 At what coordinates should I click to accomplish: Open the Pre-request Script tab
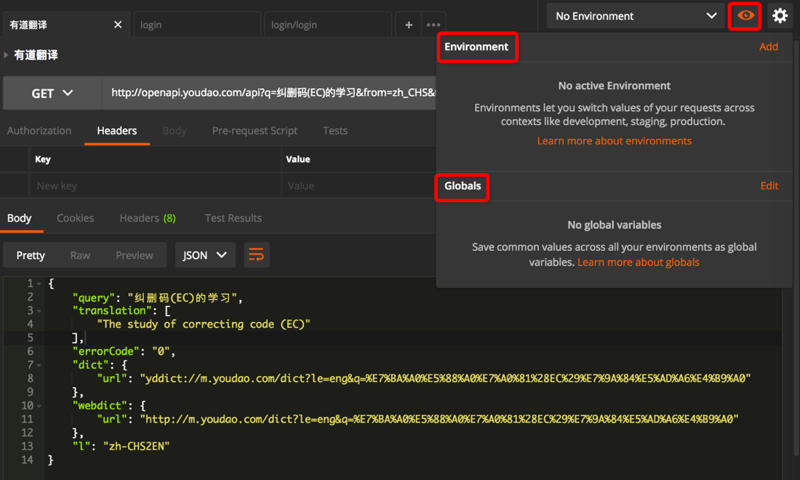[x=255, y=131]
